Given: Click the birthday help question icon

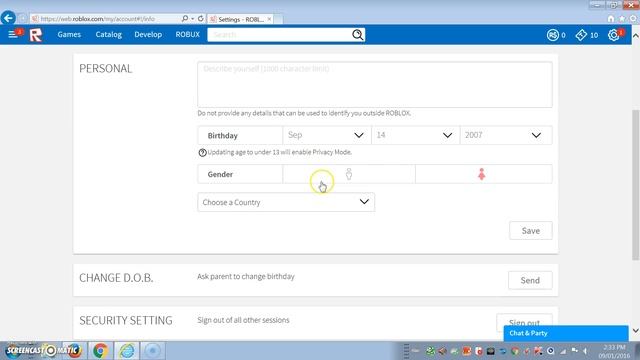Looking at the screenshot, I should click(202, 153).
